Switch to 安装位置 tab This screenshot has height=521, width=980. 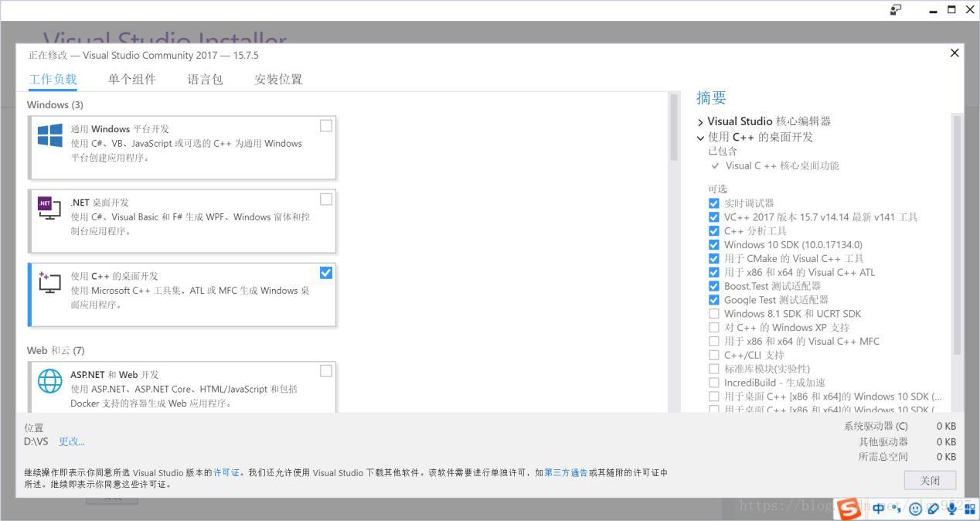tap(278, 79)
